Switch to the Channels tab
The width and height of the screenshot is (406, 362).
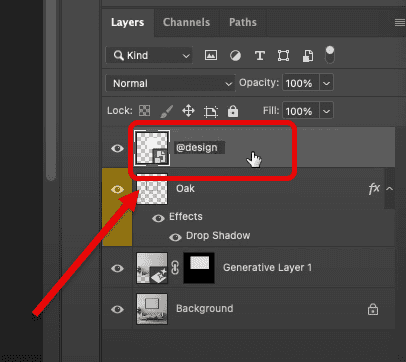coord(186,22)
